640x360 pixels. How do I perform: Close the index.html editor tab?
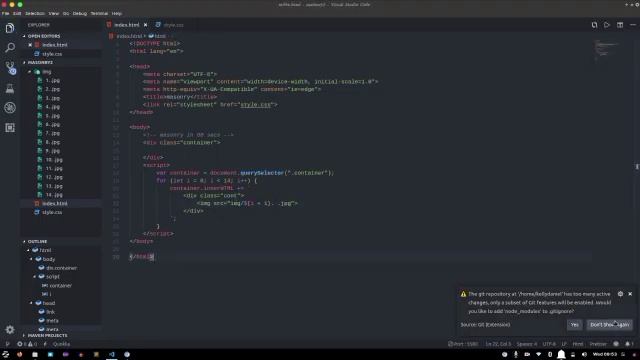click(x=145, y=25)
